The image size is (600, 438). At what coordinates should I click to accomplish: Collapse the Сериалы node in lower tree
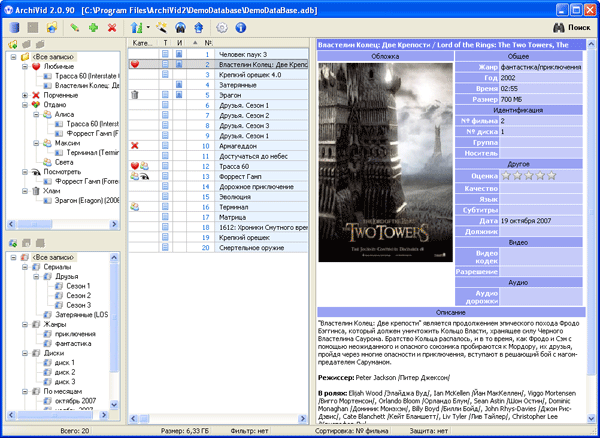(x=25, y=269)
